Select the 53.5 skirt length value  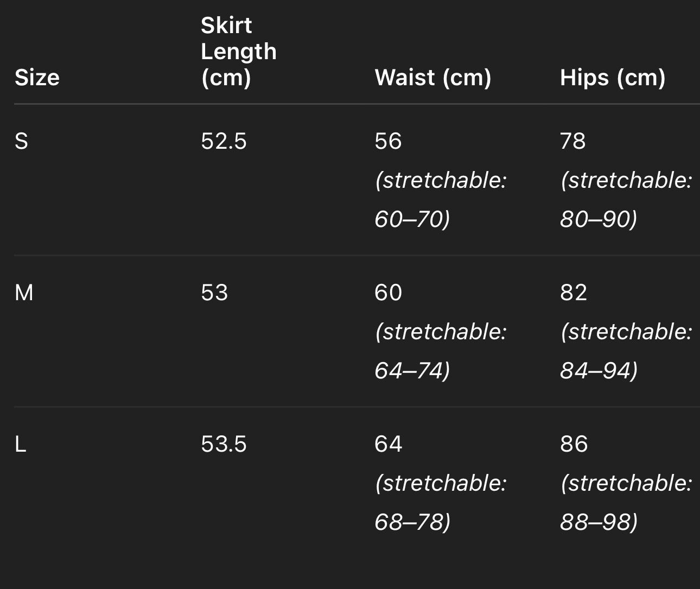point(224,444)
